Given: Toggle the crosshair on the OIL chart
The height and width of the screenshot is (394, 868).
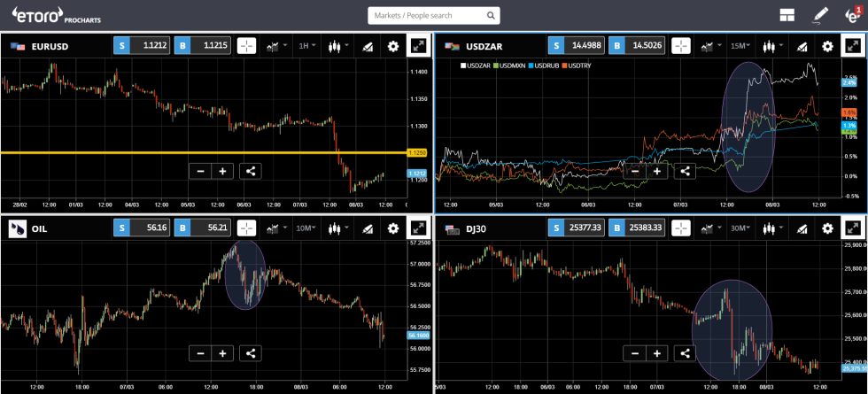Looking at the screenshot, I should (x=246, y=228).
